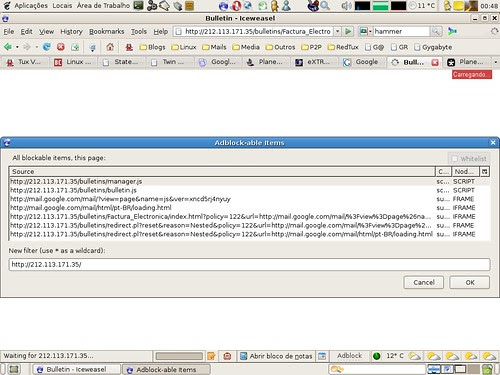Open the Linux bookmark folder

coord(184,47)
